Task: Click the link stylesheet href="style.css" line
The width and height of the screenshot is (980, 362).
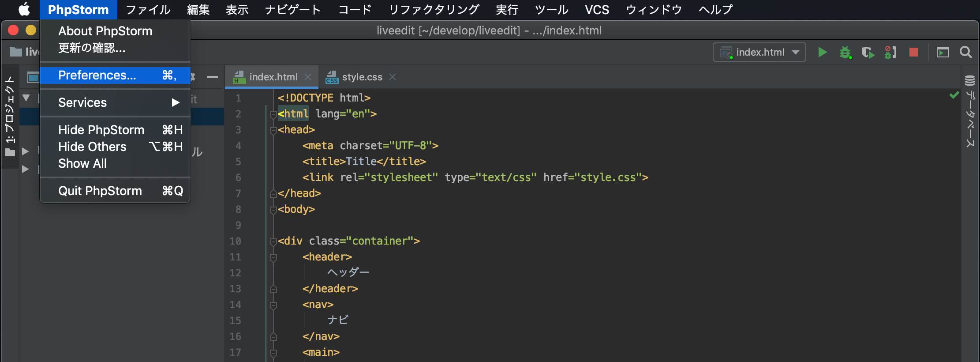Action: pos(475,177)
